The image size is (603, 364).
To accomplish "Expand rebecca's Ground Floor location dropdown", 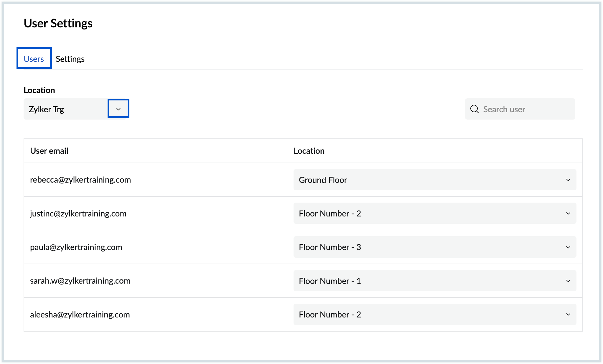I will coord(434,180).
